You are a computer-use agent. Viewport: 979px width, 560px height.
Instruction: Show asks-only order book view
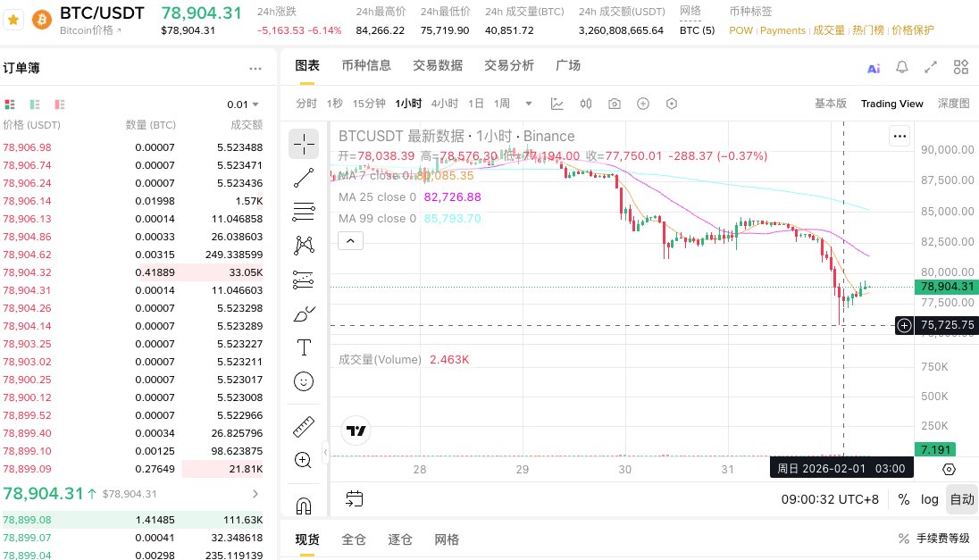[x=59, y=104]
